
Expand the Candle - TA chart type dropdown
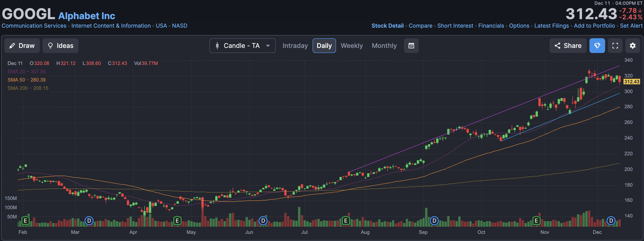tap(243, 46)
